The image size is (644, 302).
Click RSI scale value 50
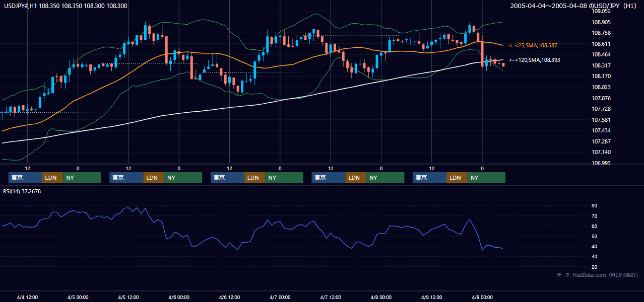[594, 236]
